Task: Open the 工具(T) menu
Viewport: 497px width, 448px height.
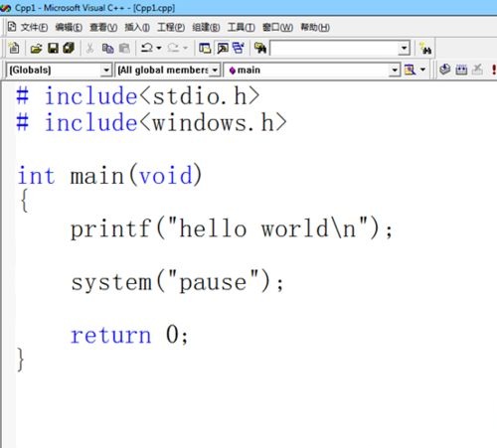Action: [x=242, y=27]
